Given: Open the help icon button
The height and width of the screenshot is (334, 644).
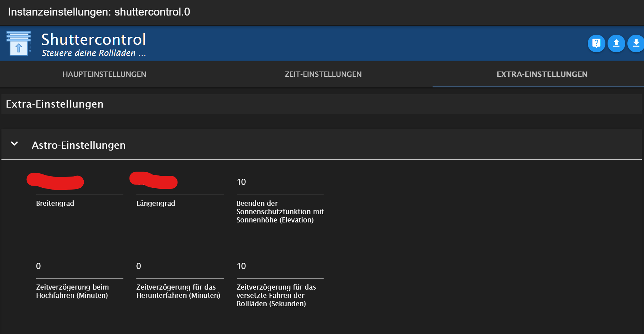Looking at the screenshot, I should [596, 43].
